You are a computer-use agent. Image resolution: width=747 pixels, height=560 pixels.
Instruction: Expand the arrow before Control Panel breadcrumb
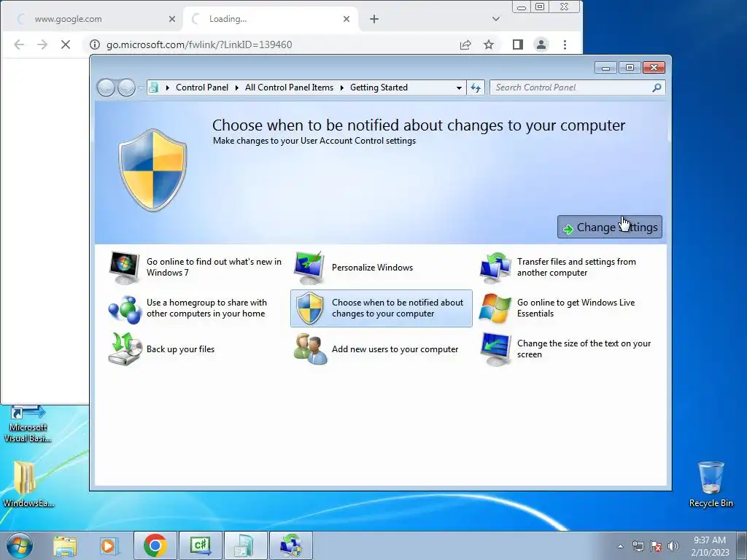[x=168, y=87]
